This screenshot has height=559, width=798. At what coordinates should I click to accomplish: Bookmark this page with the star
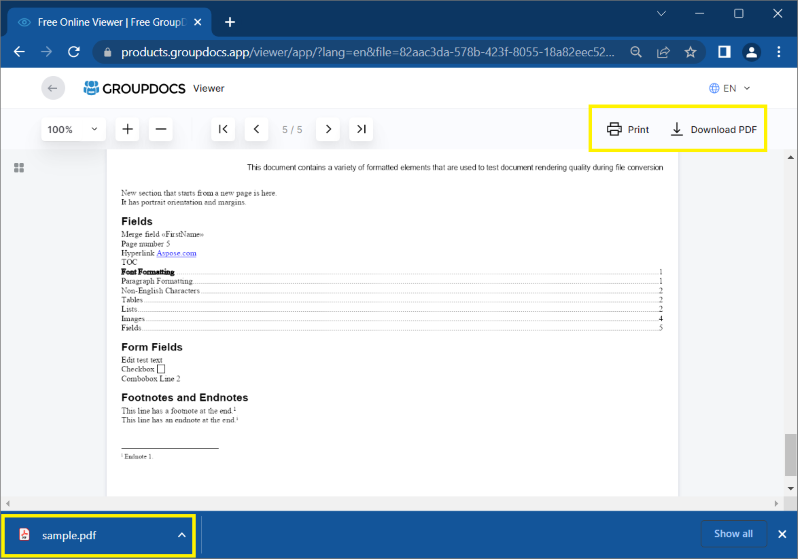coord(690,52)
